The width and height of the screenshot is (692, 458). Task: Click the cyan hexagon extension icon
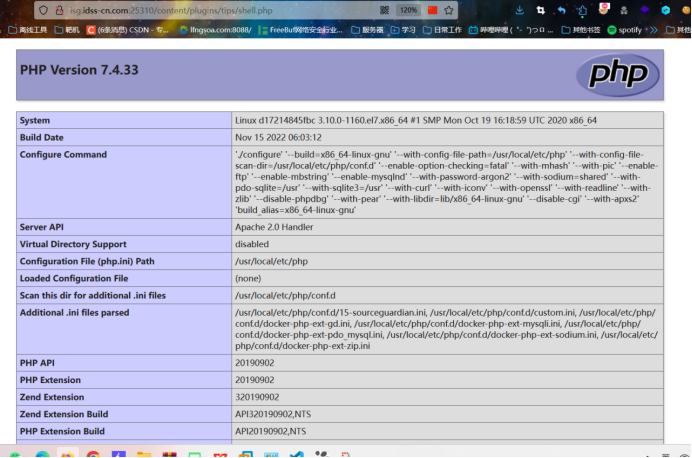point(666,10)
